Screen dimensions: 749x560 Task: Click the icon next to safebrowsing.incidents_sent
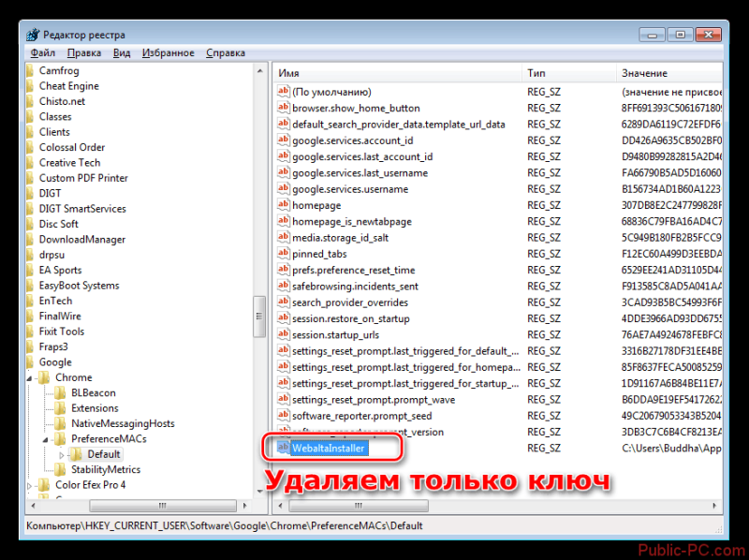click(284, 287)
